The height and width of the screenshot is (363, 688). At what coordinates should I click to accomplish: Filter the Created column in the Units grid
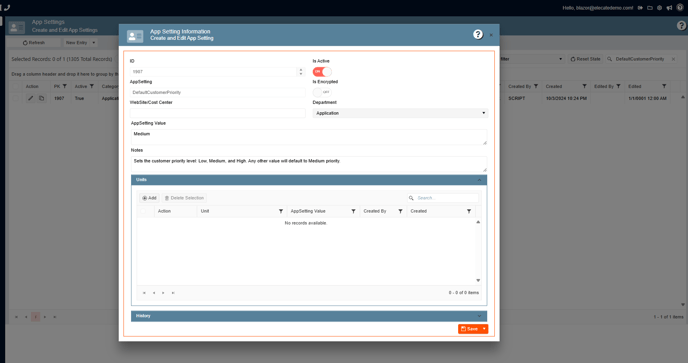[469, 211]
